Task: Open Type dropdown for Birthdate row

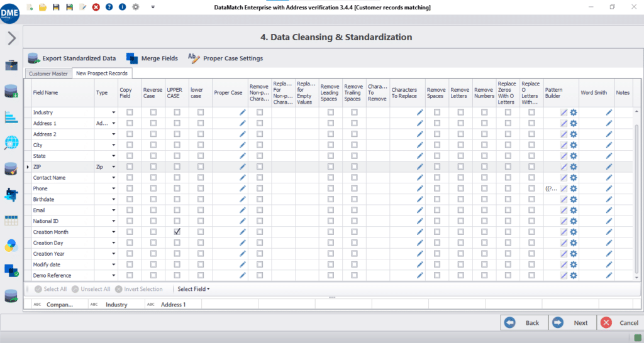Action: click(114, 199)
